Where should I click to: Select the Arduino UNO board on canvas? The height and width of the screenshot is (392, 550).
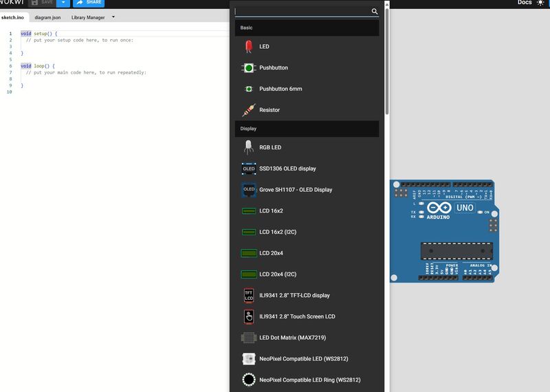[444, 231]
